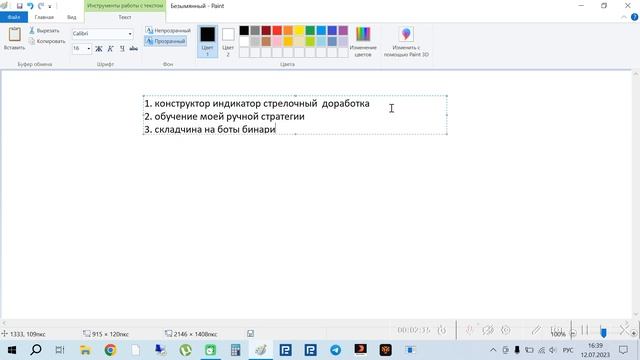This screenshot has height=360, width=640.
Task: Toggle italic К formatting
Action: [x=110, y=49]
